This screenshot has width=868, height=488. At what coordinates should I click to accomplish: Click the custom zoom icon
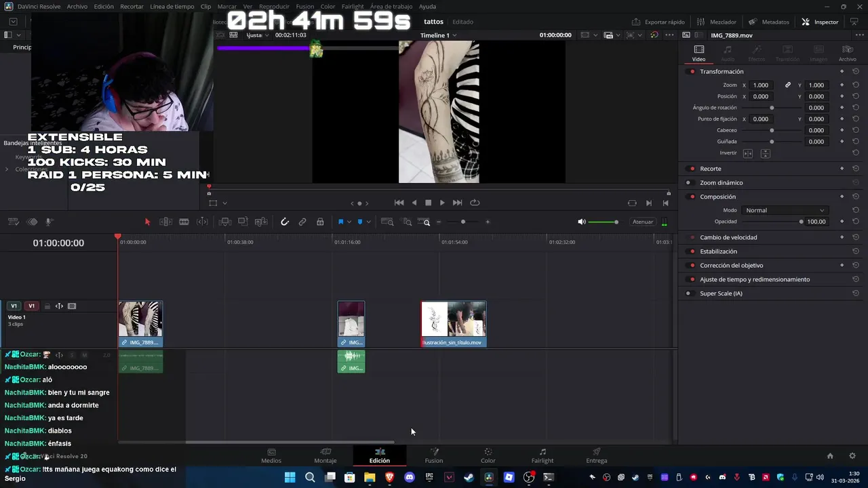(424, 222)
